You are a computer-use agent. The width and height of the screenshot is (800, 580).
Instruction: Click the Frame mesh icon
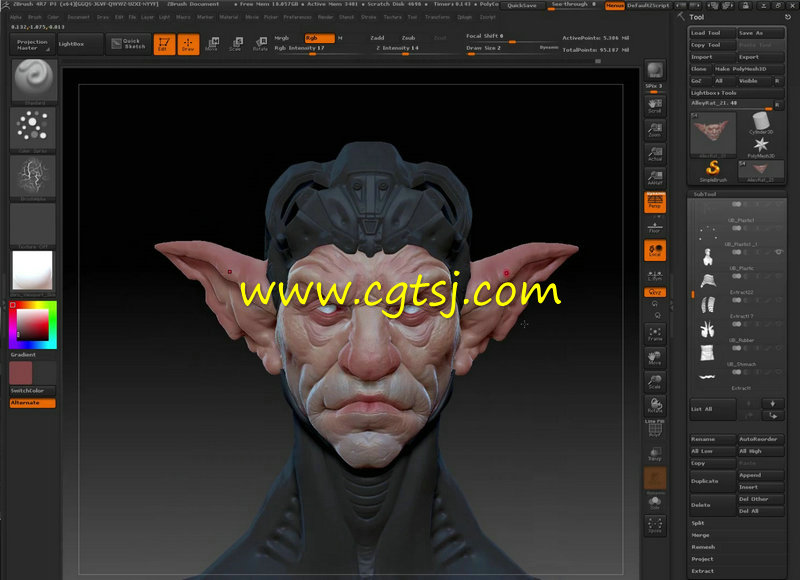(x=655, y=334)
